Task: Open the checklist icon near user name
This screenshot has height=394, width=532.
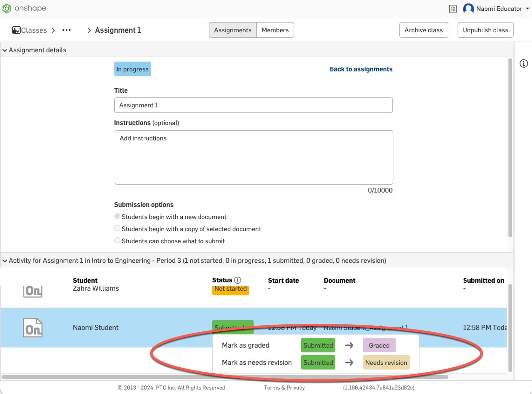Action: 453,9
